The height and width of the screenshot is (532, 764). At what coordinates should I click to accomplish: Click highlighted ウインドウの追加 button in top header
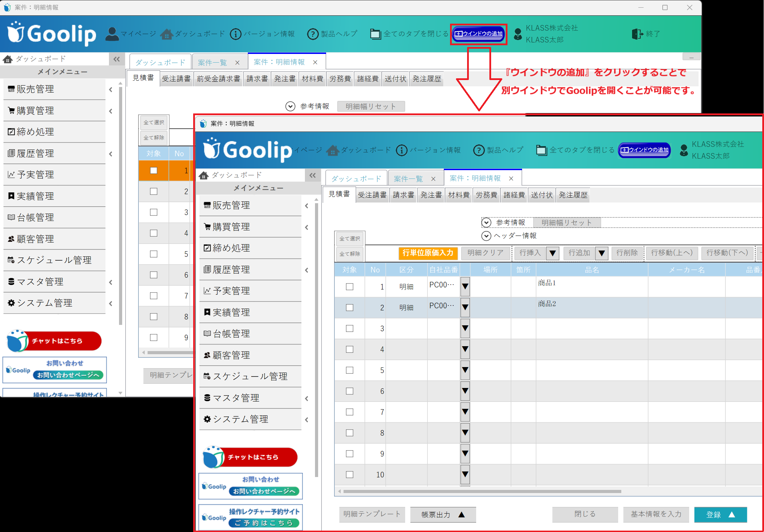point(479,34)
